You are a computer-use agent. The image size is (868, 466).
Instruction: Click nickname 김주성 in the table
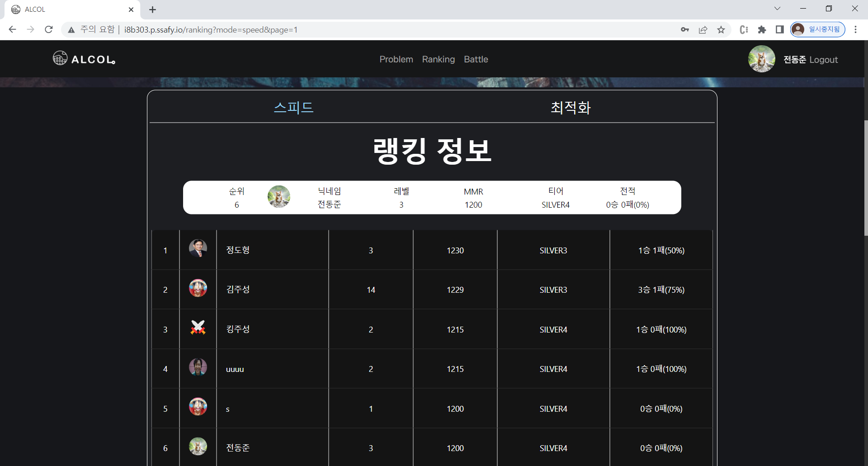click(238, 290)
